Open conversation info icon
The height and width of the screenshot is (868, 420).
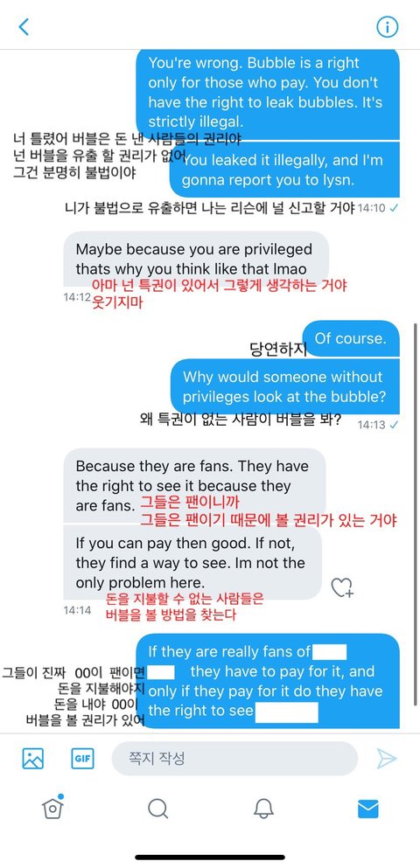[x=388, y=26]
